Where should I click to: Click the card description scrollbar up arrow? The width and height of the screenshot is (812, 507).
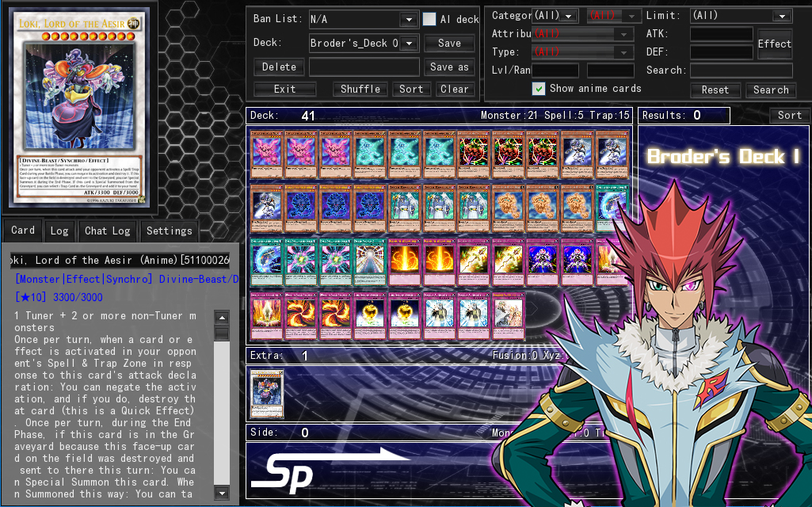point(222,318)
